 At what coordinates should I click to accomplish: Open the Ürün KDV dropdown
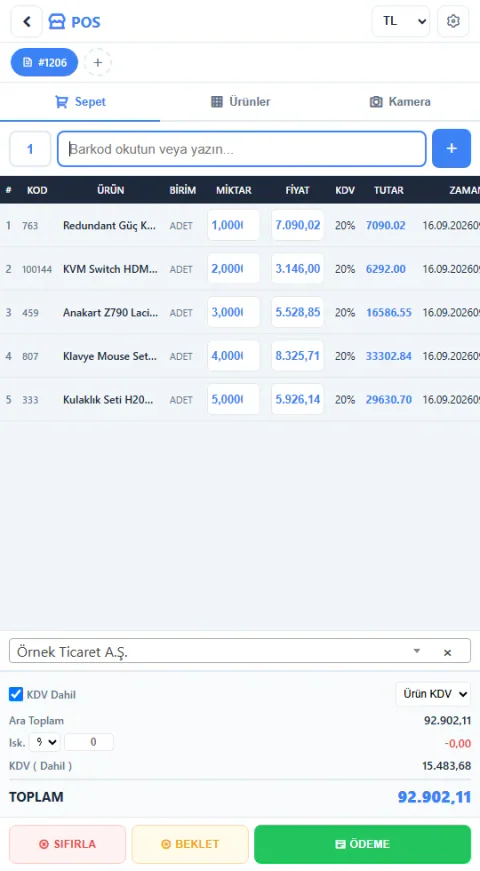tap(433, 694)
